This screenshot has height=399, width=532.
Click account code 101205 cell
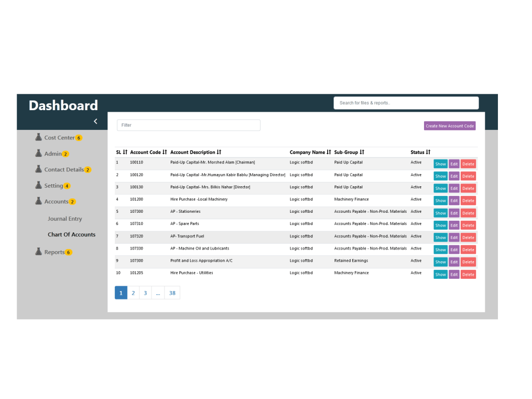(136, 273)
